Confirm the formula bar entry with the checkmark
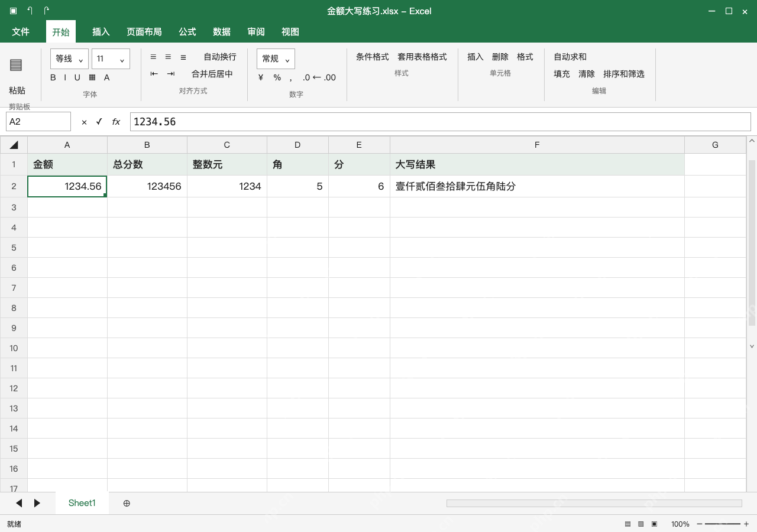 99,122
